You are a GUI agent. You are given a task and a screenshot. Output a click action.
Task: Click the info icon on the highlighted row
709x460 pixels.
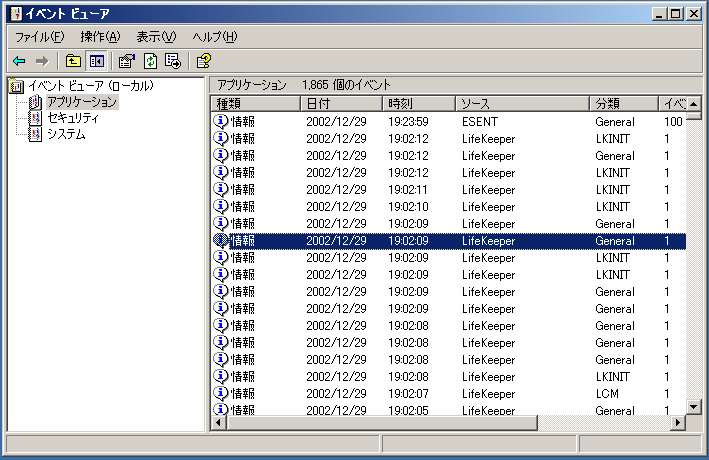[221, 240]
